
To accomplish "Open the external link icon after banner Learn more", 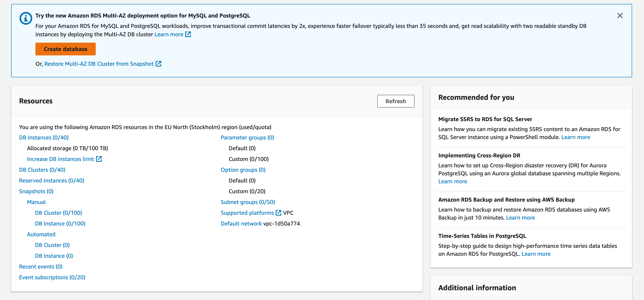I will tap(188, 34).
